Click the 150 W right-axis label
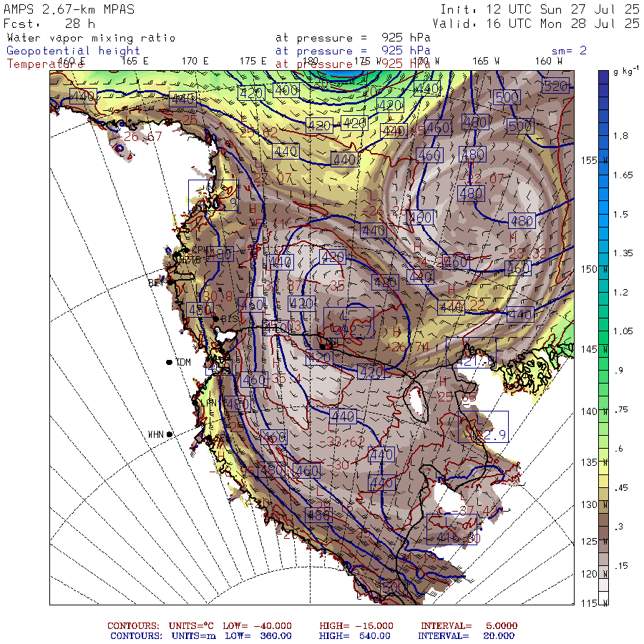644x644 pixels. (595, 269)
